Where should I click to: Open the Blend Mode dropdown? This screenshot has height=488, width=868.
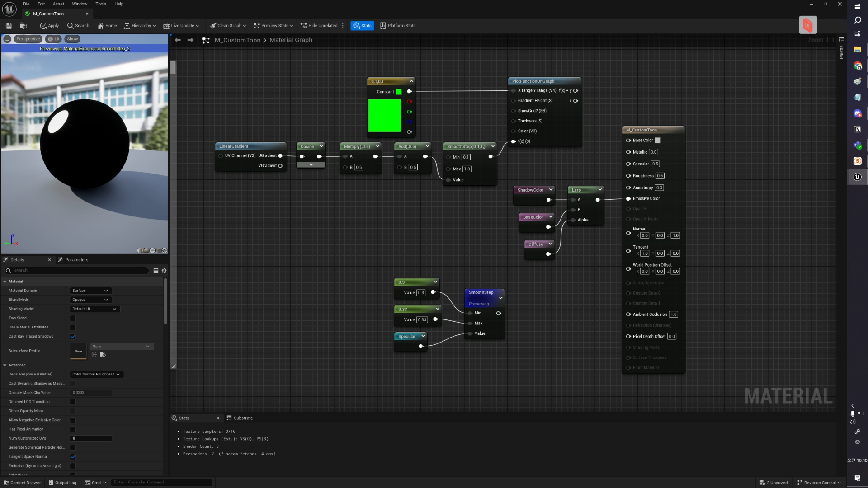[90, 300]
